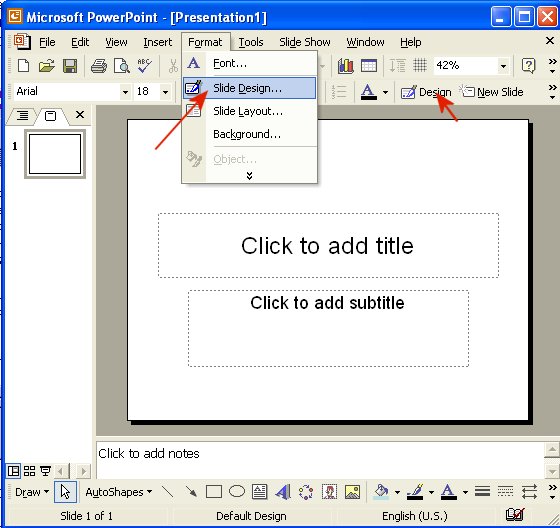This screenshot has height=528, width=560.
Task: Click the Cut scissors icon
Action: [173, 66]
